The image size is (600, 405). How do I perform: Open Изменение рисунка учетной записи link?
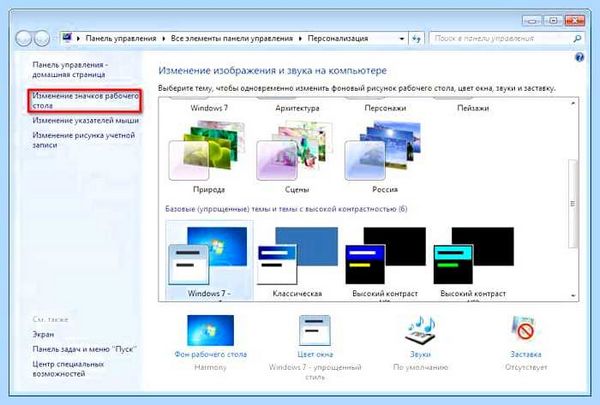coord(83,140)
